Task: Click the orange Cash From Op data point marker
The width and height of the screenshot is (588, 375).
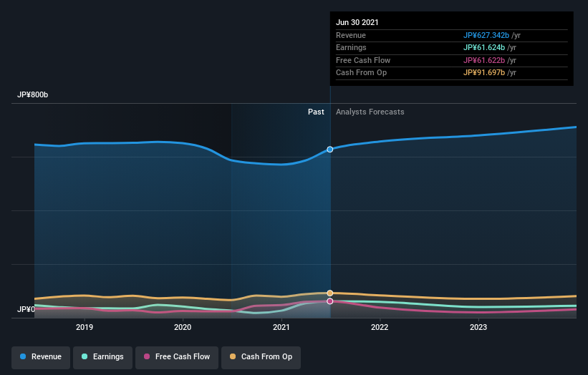Action: [x=329, y=293]
